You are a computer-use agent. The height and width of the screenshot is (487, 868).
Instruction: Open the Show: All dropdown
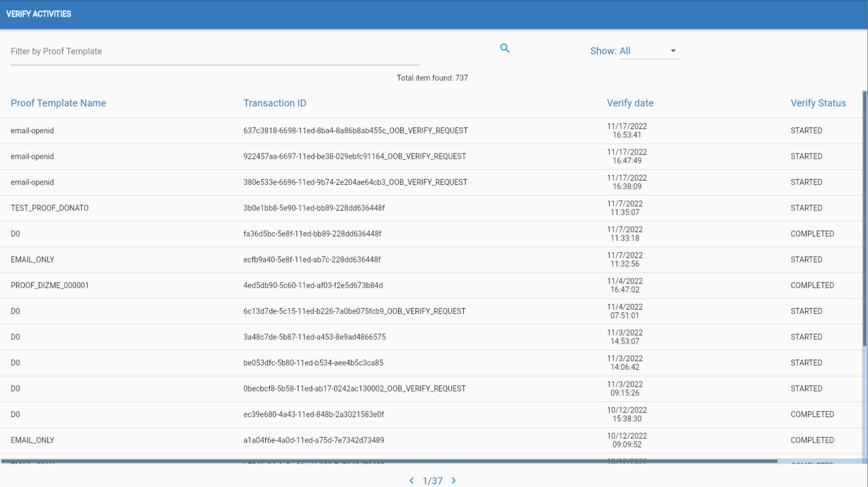[649, 51]
